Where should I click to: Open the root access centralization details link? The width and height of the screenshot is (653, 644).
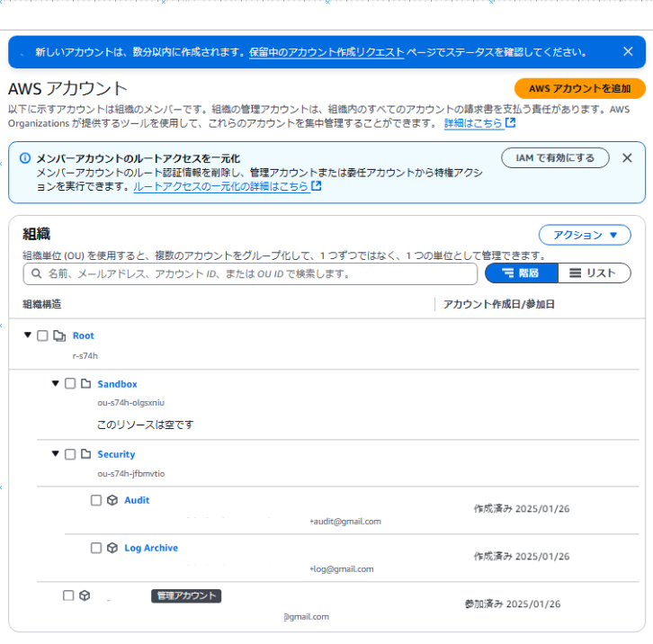click(x=220, y=186)
